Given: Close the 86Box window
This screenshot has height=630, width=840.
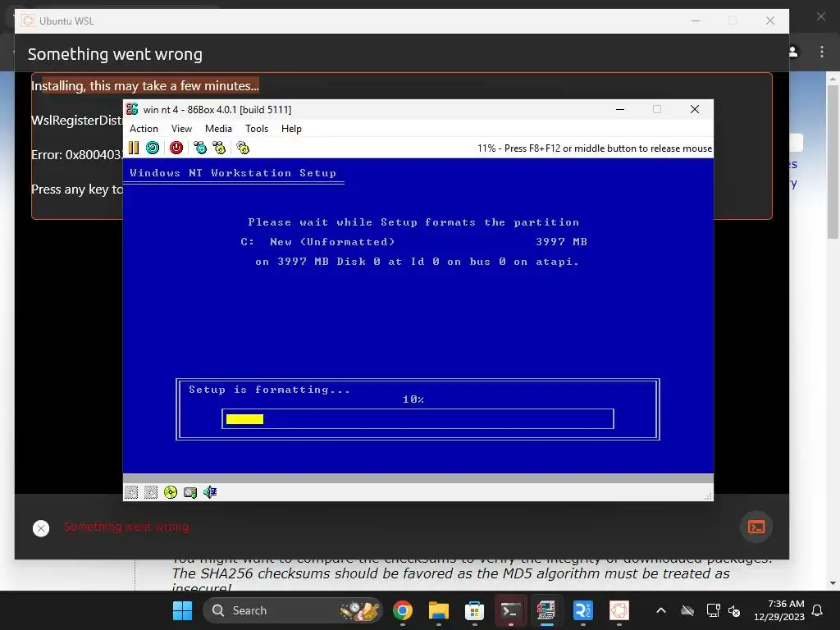Looking at the screenshot, I should (x=695, y=109).
